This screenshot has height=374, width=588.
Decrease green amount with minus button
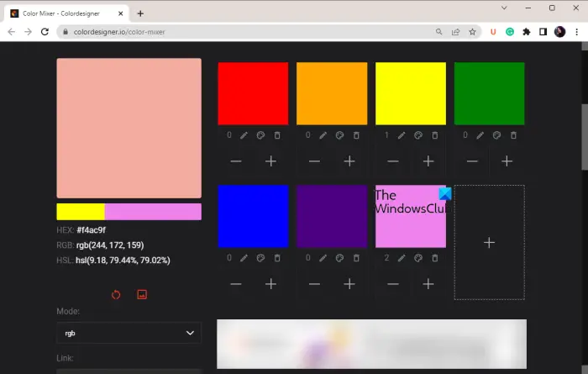(x=472, y=161)
